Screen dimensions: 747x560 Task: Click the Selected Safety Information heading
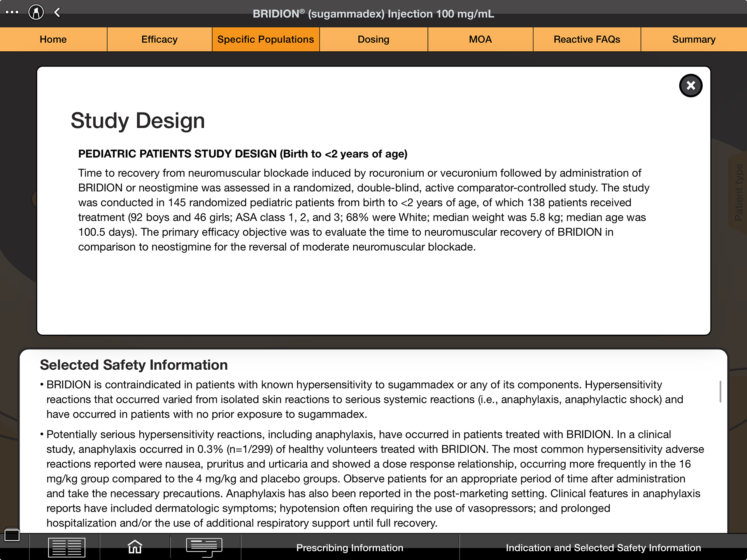pos(134,365)
